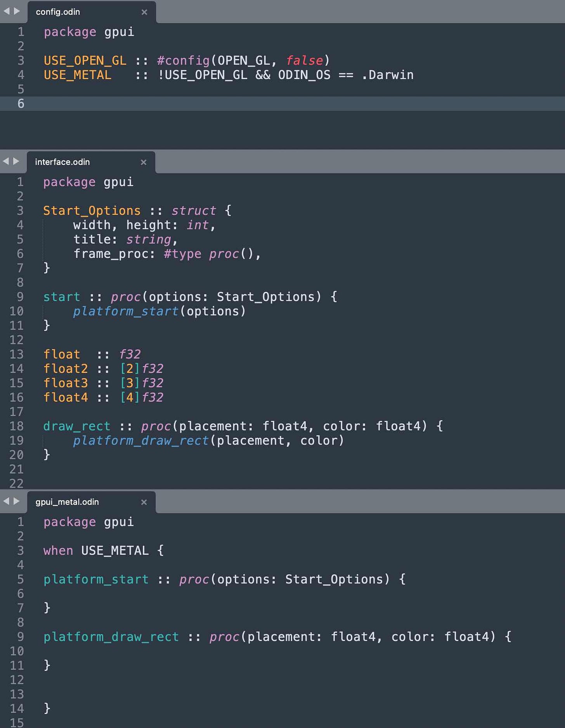Click next-tab arrow in interface.odin pane
The image size is (565, 728).
click(x=16, y=161)
